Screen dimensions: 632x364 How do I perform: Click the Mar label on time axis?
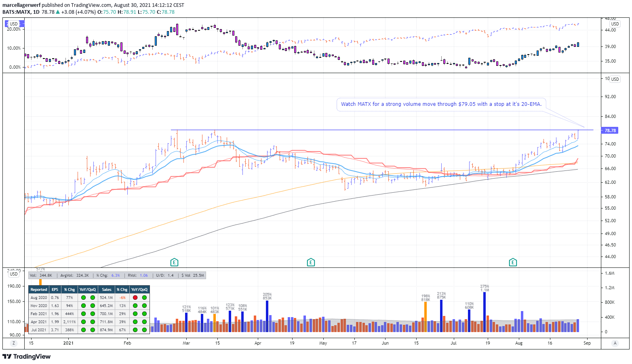tap(186, 343)
